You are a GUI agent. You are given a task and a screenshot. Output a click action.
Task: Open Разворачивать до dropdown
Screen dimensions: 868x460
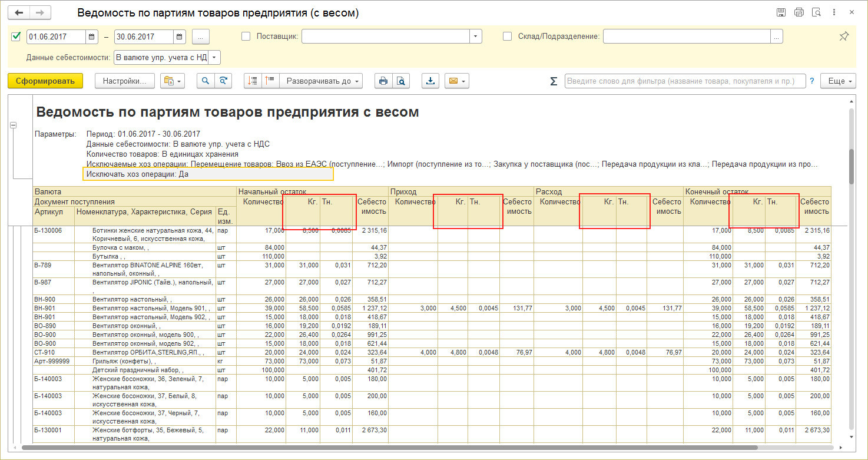[321, 81]
